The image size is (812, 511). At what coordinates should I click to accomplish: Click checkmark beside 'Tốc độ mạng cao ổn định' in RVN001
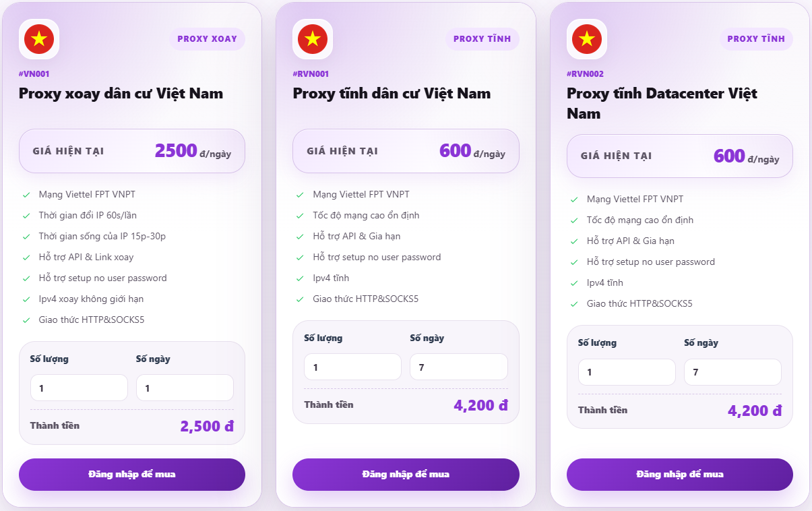click(301, 216)
